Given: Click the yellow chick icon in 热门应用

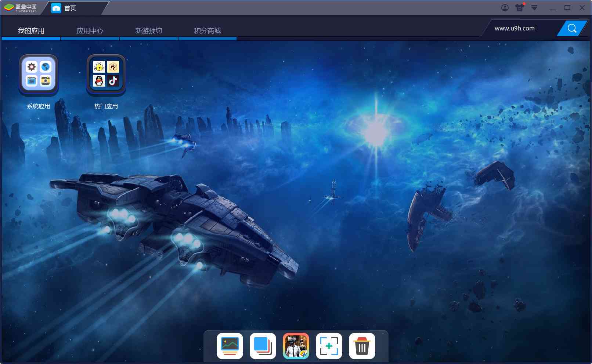Looking at the screenshot, I should pos(99,67).
